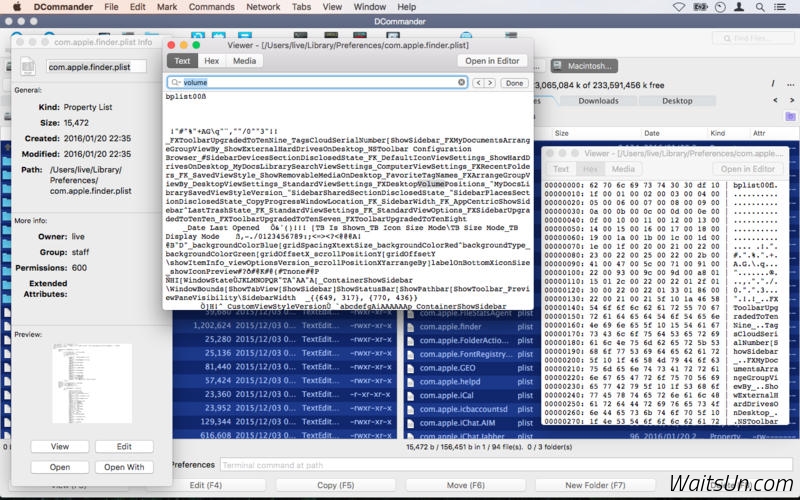Click the file icon beside com.apple.GEO
The width and height of the screenshot is (800, 500).
pyautogui.click(x=411, y=368)
